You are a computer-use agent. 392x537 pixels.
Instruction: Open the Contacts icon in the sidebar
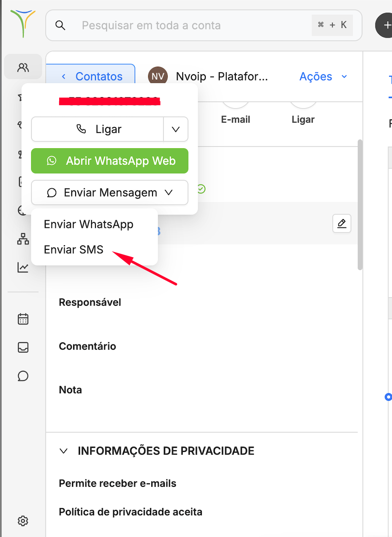coord(23,67)
